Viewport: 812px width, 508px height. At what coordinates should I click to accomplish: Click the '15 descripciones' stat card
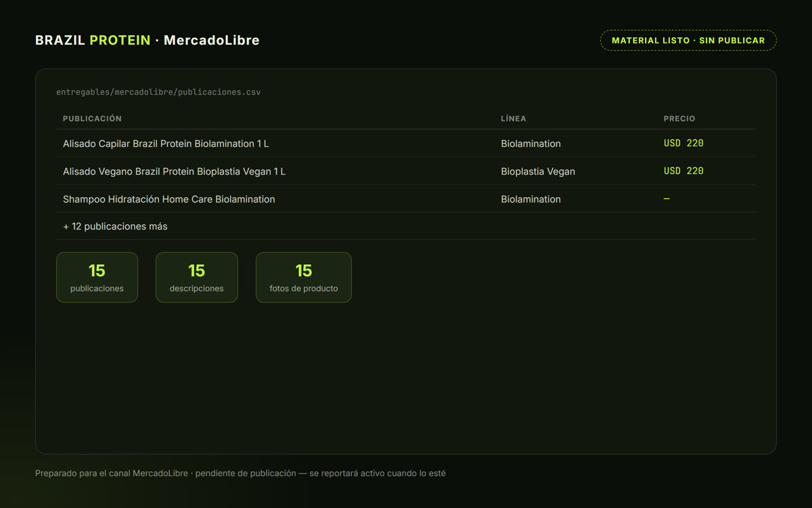(x=197, y=277)
